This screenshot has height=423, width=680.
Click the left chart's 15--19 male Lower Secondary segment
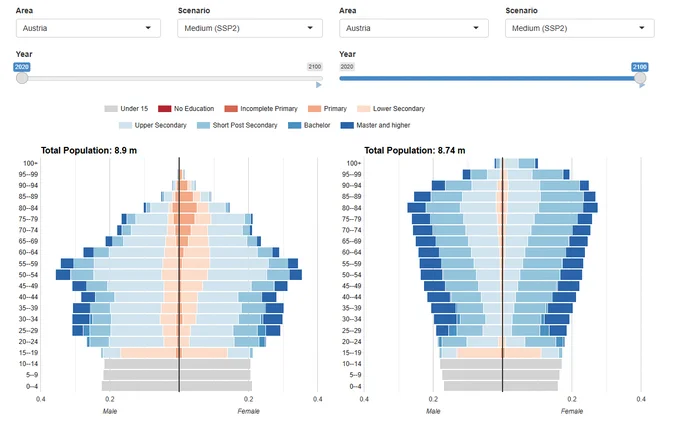[x=149, y=353]
